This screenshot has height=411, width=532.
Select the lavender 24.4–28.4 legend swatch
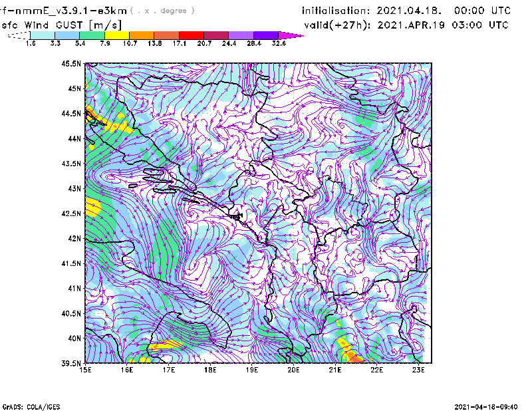[x=241, y=35]
